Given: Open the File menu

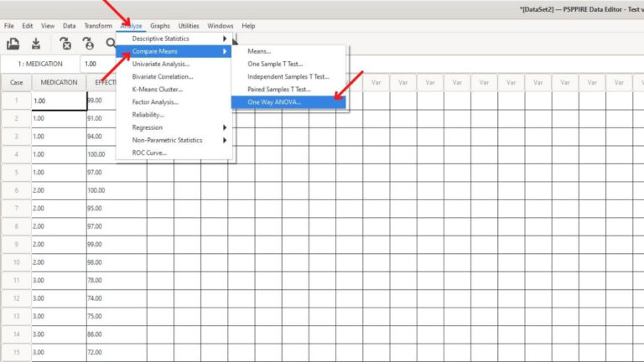Looking at the screenshot, I should 9,26.
